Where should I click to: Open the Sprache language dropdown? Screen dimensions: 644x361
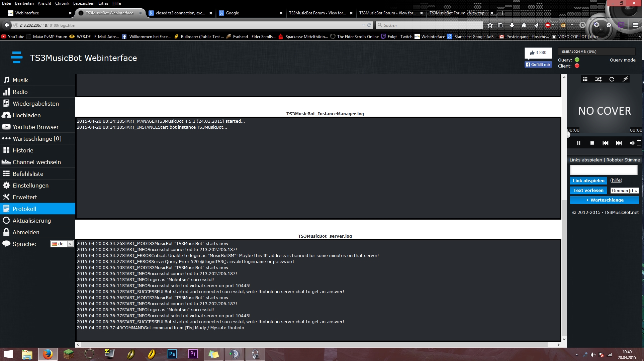62,244
